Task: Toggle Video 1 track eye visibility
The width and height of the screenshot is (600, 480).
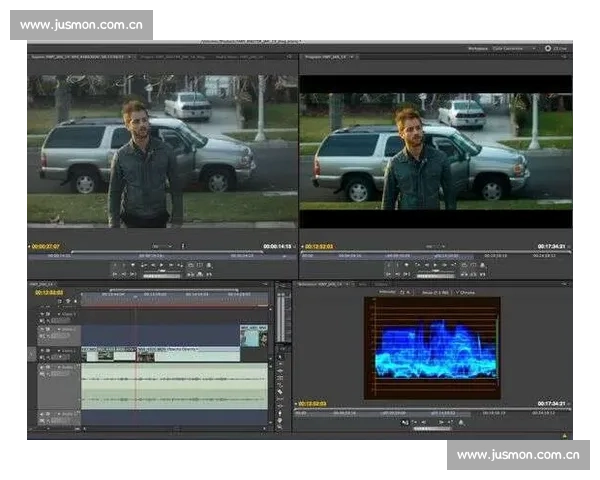Action: point(44,351)
